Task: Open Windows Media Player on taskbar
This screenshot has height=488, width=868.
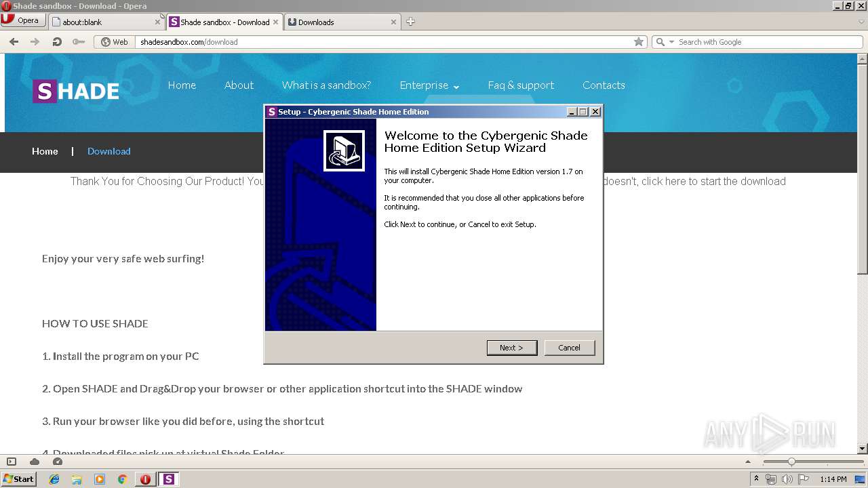Action: (100, 479)
